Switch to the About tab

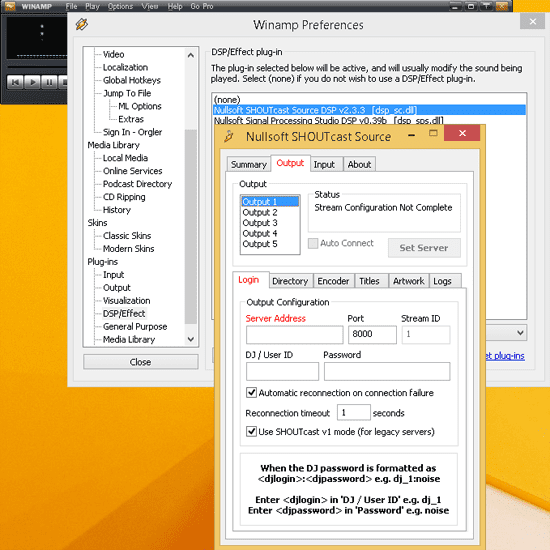pos(359,165)
